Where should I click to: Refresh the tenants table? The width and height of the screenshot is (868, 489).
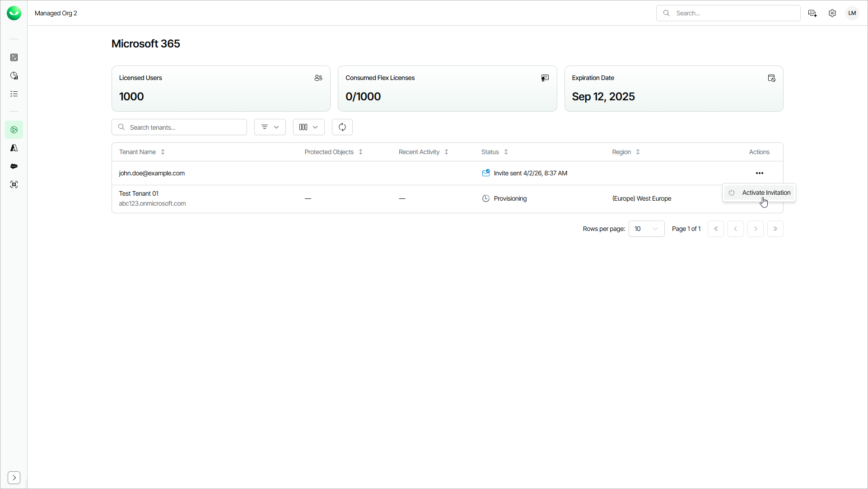[342, 127]
